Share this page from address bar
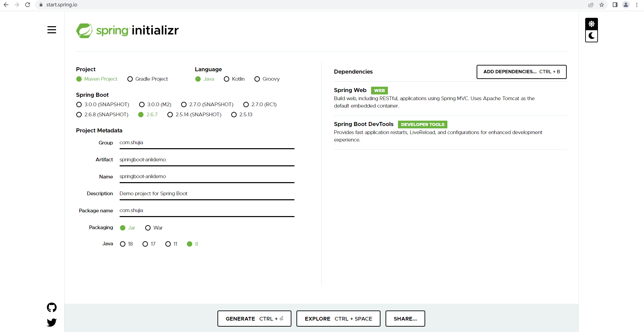The image size is (644, 332). [591, 5]
